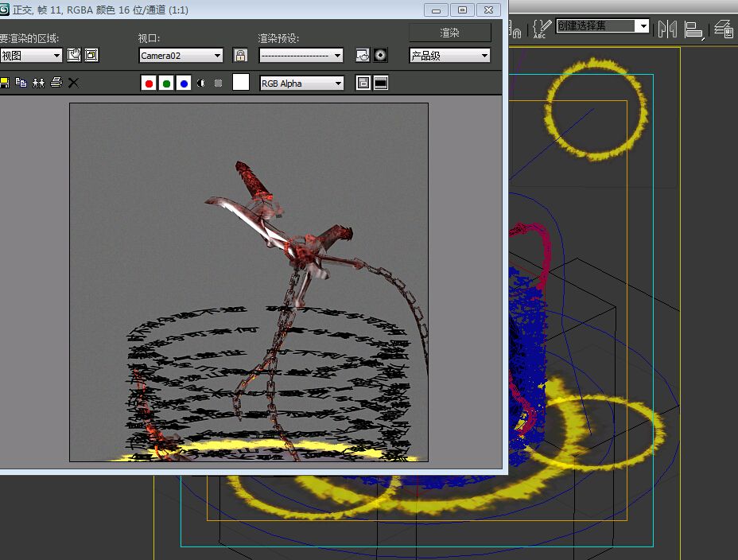Click the print image icon
The image size is (738, 560).
[x=56, y=82]
